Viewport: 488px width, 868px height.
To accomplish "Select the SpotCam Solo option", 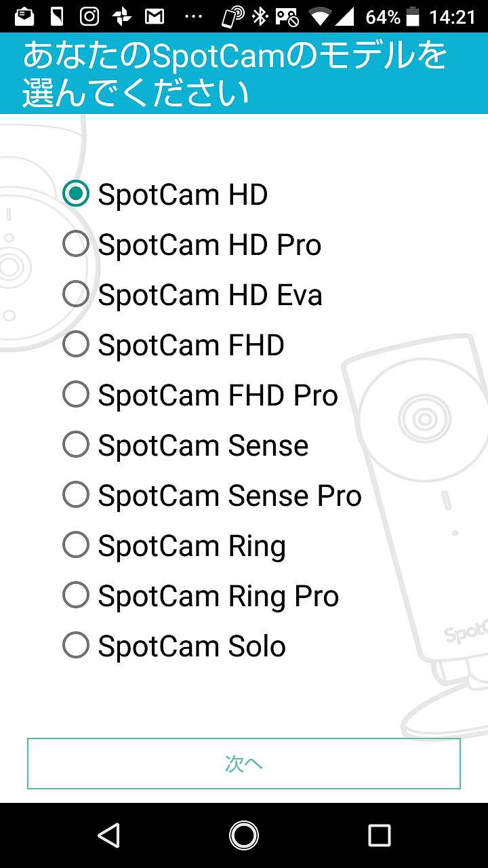I will pos(76,646).
